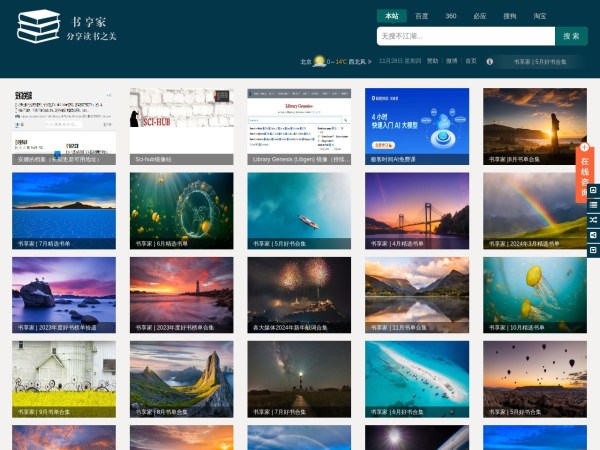
Task: Open the 在线咨询 orange side panel
Action: click(x=585, y=176)
